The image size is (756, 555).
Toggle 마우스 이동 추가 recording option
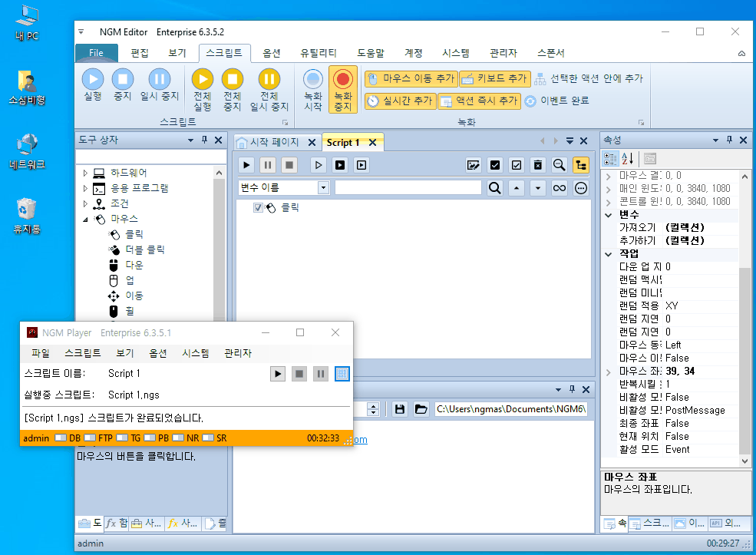pos(411,78)
